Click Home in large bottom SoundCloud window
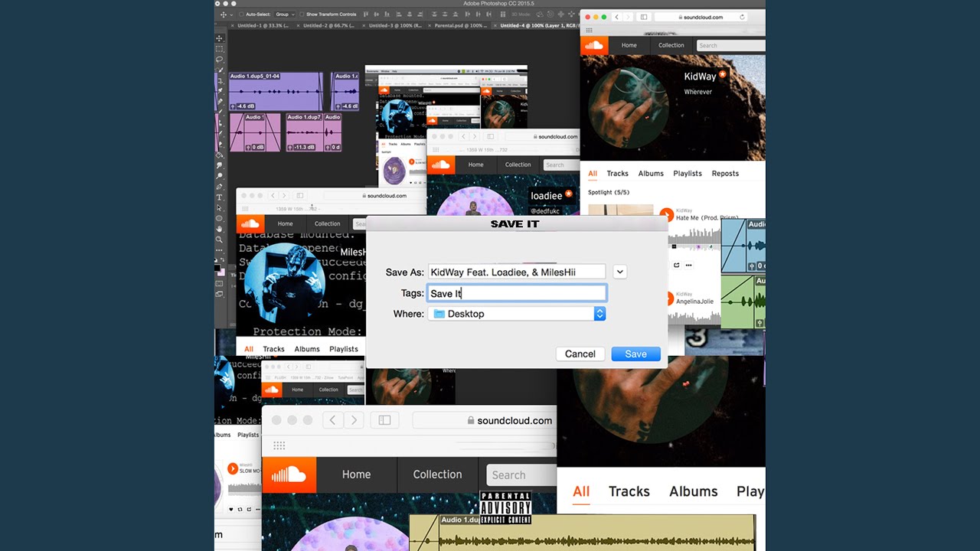980x551 pixels. pos(356,474)
